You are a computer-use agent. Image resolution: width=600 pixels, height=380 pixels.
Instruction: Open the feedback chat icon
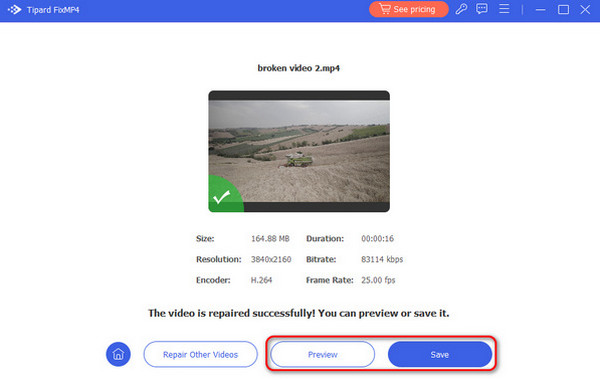(x=482, y=9)
